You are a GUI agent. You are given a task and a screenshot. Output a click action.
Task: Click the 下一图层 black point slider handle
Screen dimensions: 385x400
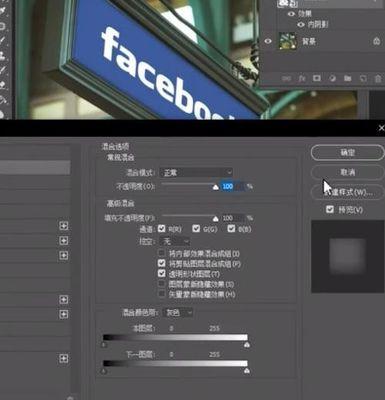[104, 371]
